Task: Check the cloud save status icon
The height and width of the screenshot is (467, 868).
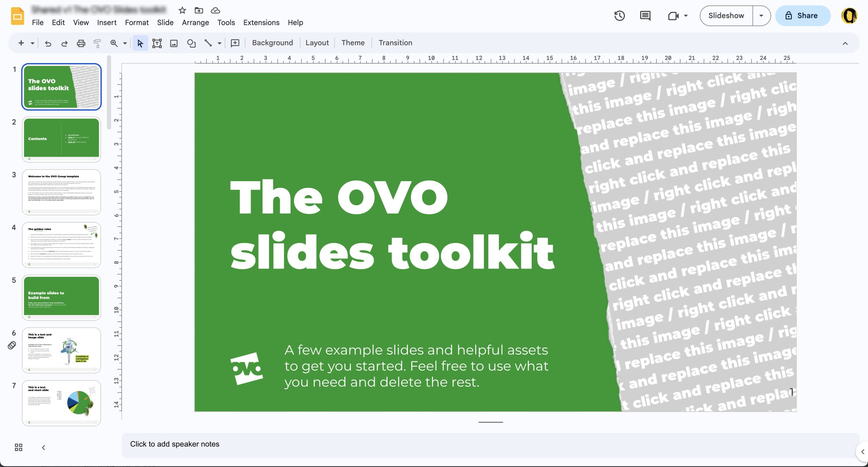Action: click(215, 11)
